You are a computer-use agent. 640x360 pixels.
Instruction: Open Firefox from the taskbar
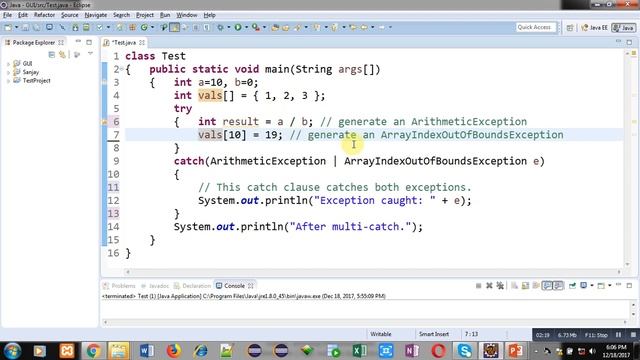[174, 351]
